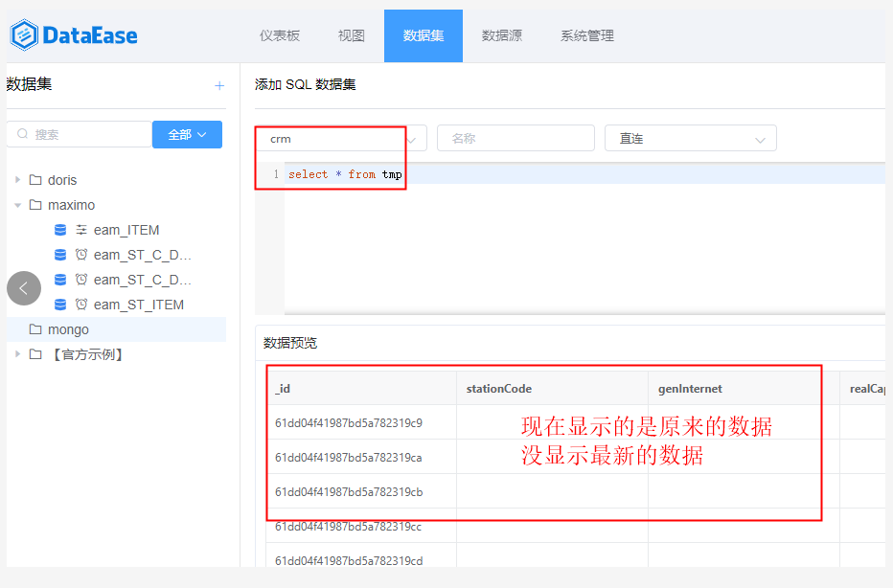Open the 直连 connection mode dropdown
893x588 pixels.
(x=690, y=138)
